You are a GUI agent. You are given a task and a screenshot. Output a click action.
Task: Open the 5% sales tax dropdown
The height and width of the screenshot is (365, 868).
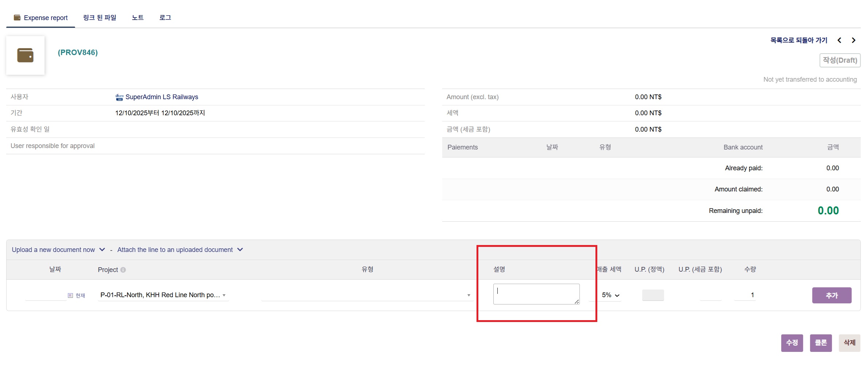pyautogui.click(x=610, y=295)
